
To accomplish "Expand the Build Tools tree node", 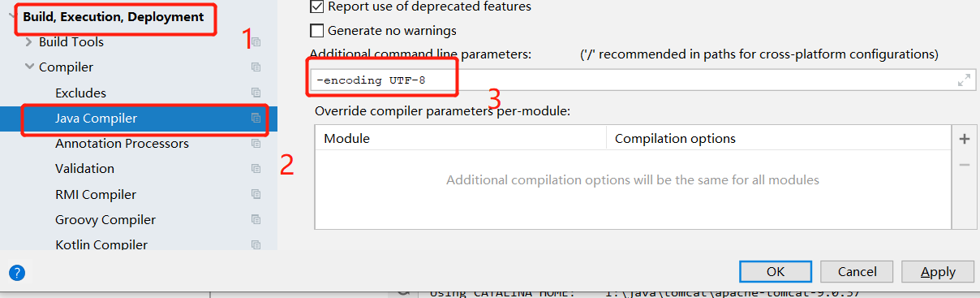I will (x=29, y=42).
